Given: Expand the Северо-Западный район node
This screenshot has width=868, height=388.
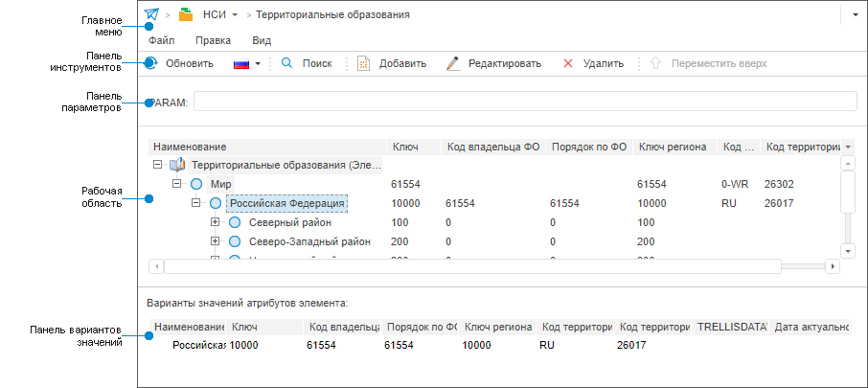Looking at the screenshot, I should click(x=215, y=241).
